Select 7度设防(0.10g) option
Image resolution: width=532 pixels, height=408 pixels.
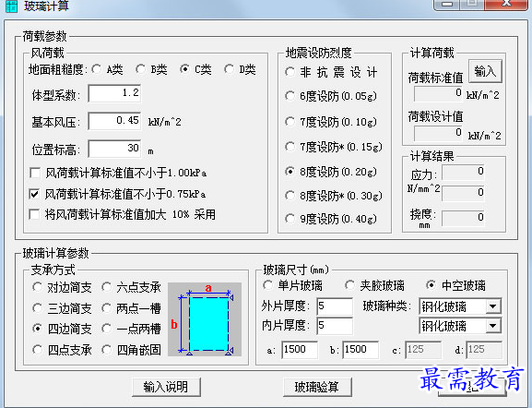290,122
